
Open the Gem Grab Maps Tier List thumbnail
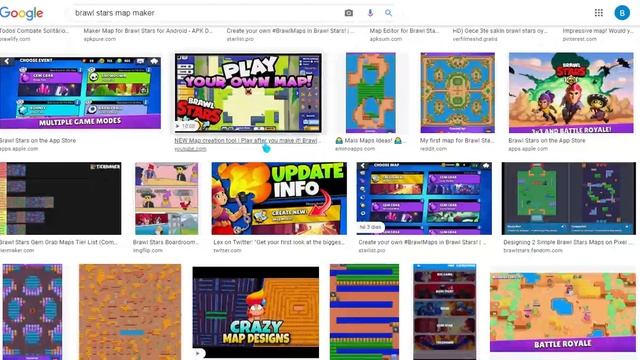(60, 198)
